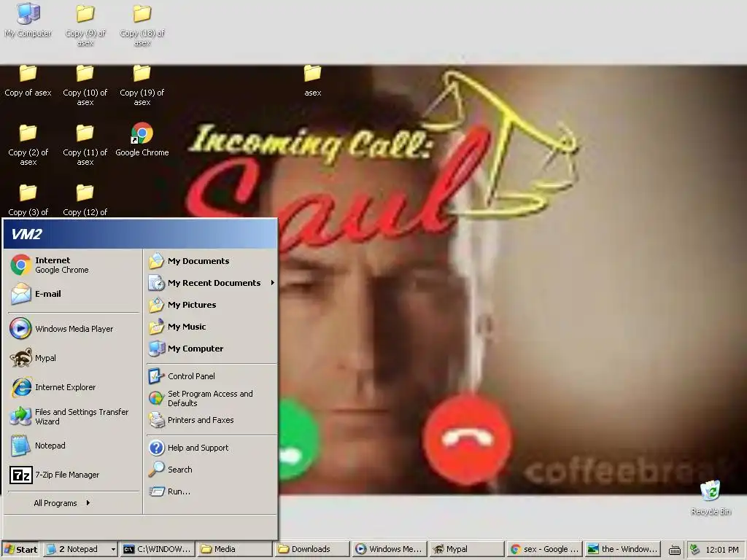Switch to the Media folder taskbar button

point(234,549)
